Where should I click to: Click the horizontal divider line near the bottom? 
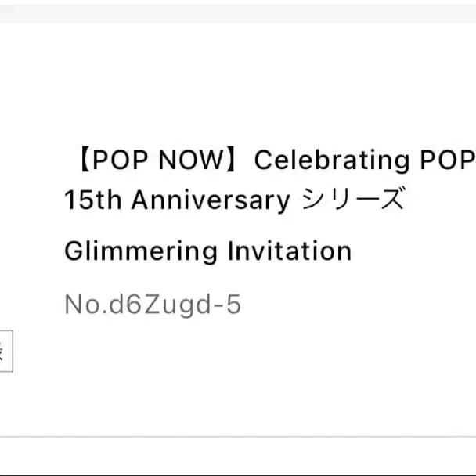pos(238,437)
